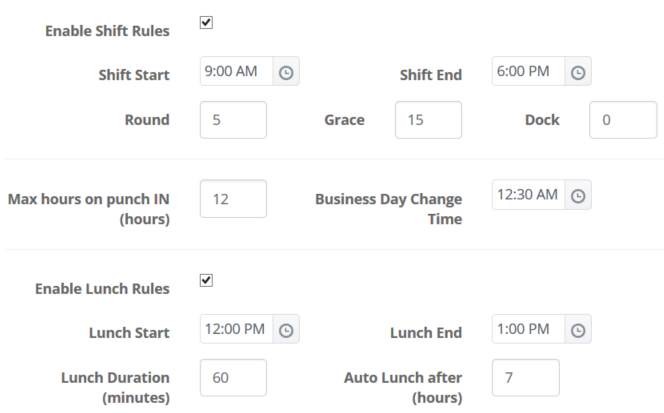Focus the Round value input

233,120
